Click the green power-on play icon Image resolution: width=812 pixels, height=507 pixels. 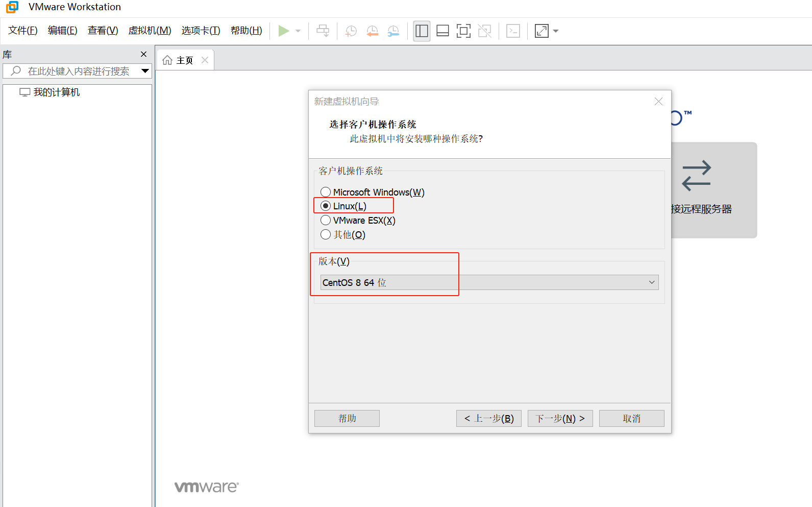pyautogui.click(x=284, y=31)
